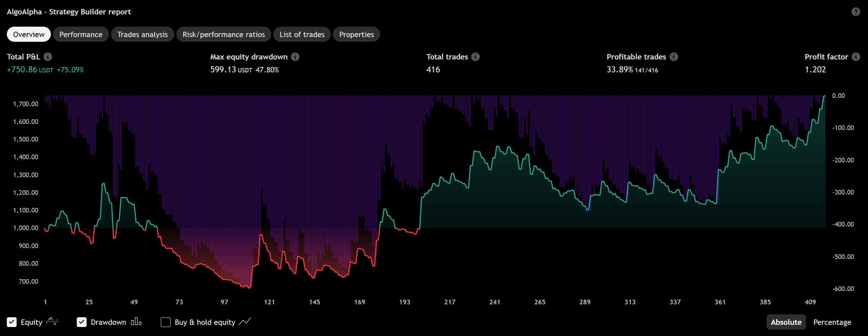
Task: Select the Properties tab
Action: click(x=356, y=34)
